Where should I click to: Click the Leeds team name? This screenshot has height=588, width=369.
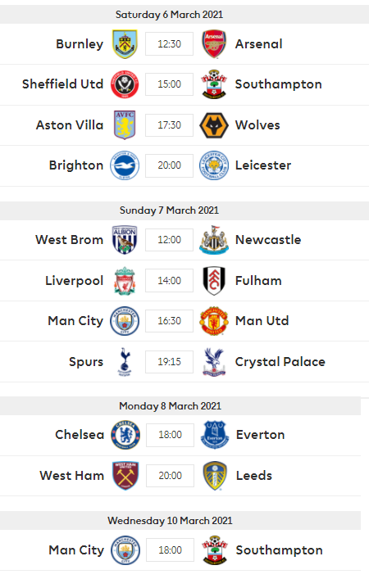pos(254,476)
